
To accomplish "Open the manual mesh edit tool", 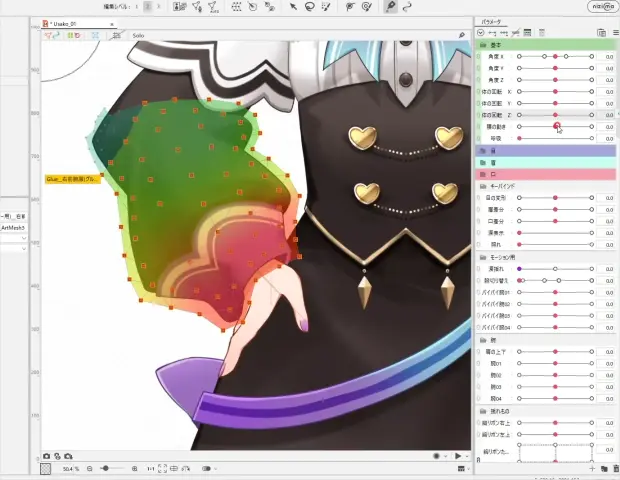I will click(x=197, y=6).
